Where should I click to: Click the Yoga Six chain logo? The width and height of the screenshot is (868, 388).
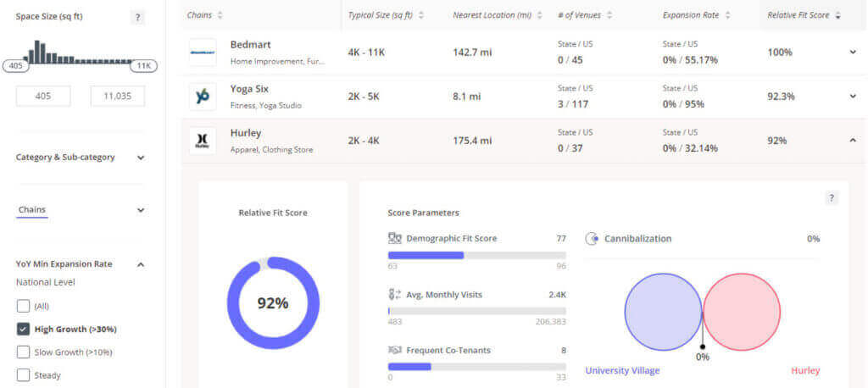point(202,97)
